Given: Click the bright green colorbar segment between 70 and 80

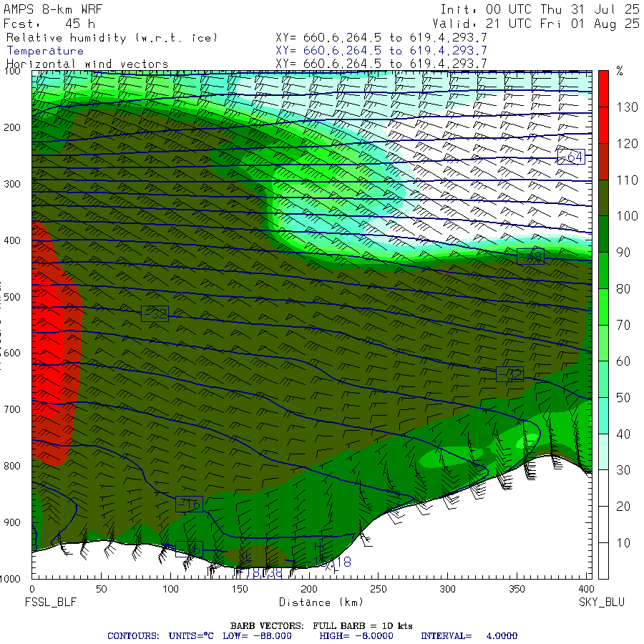Looking at the screenshot, I should coord(603,307).
